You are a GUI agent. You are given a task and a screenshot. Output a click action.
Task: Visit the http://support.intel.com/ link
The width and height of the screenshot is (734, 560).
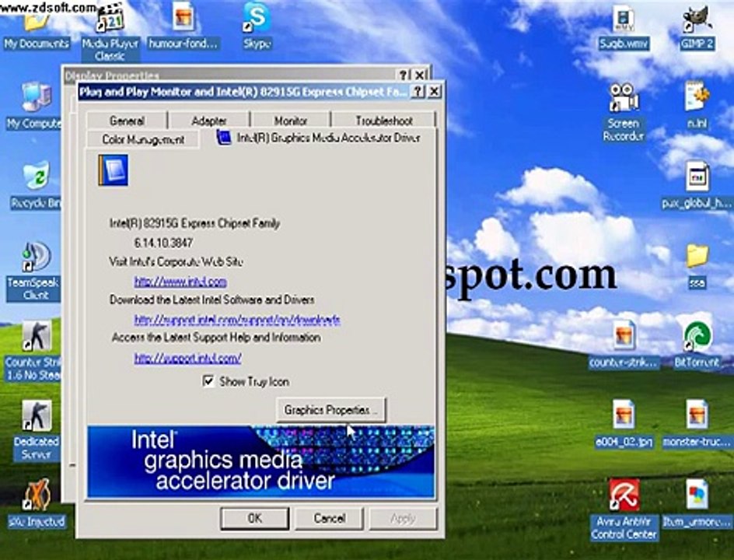point(187,359)
